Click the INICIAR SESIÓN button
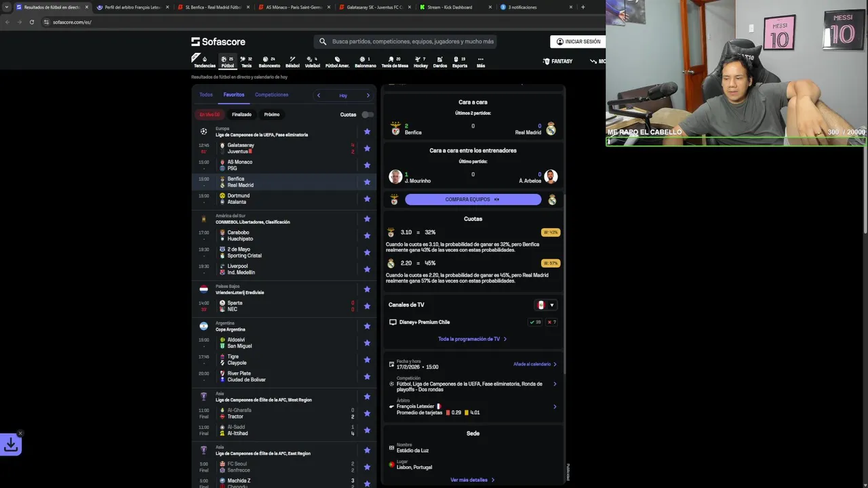868x488 pixels. 578,41
